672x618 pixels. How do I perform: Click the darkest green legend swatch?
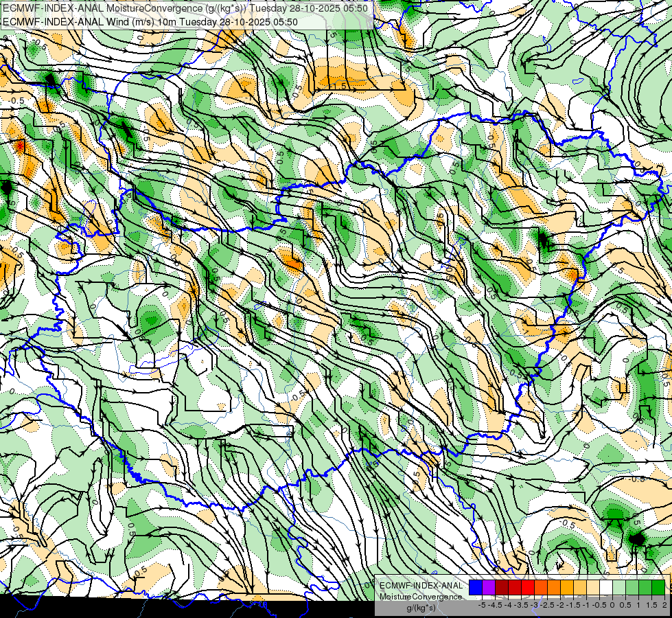coord(658,587)
